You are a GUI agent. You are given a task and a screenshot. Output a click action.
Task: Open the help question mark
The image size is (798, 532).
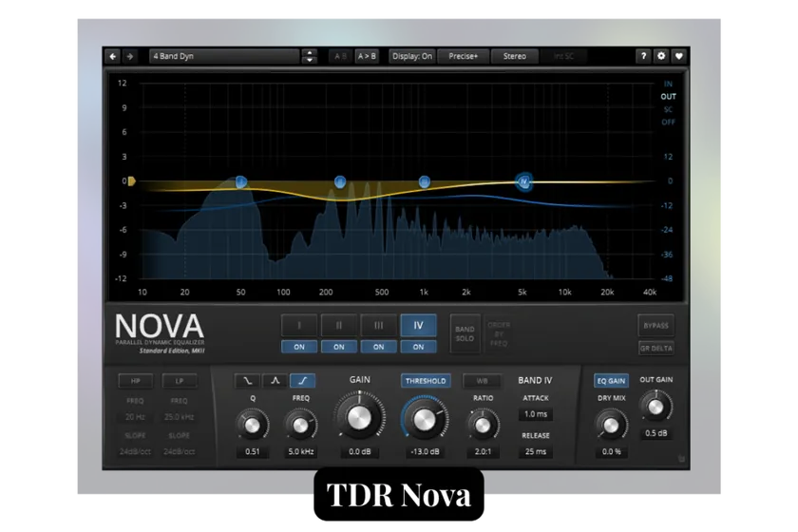point(643,56)
